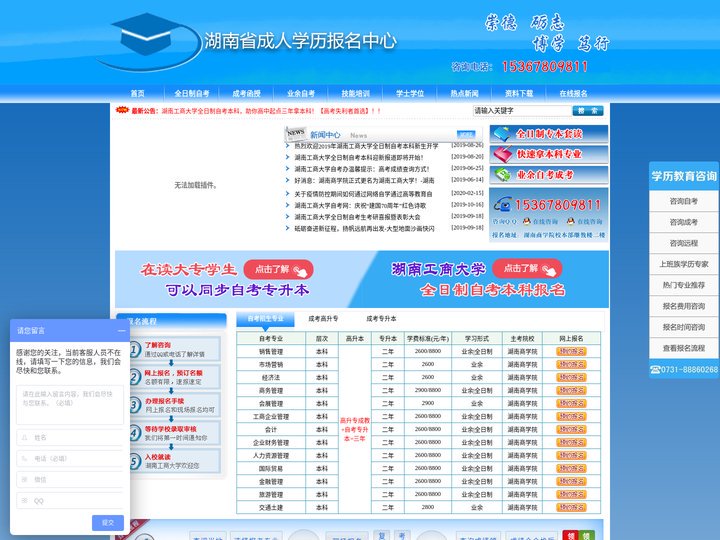This screenshot has height=540, width=720.
Task: Open 全日制专本套读 banner button
Action: pos(549,134)
